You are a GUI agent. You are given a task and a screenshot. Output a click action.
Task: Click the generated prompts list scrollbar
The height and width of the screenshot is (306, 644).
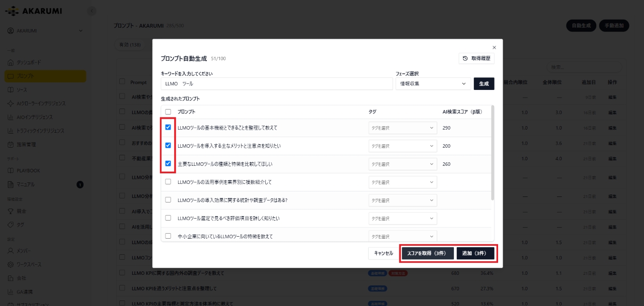(493, 153)
